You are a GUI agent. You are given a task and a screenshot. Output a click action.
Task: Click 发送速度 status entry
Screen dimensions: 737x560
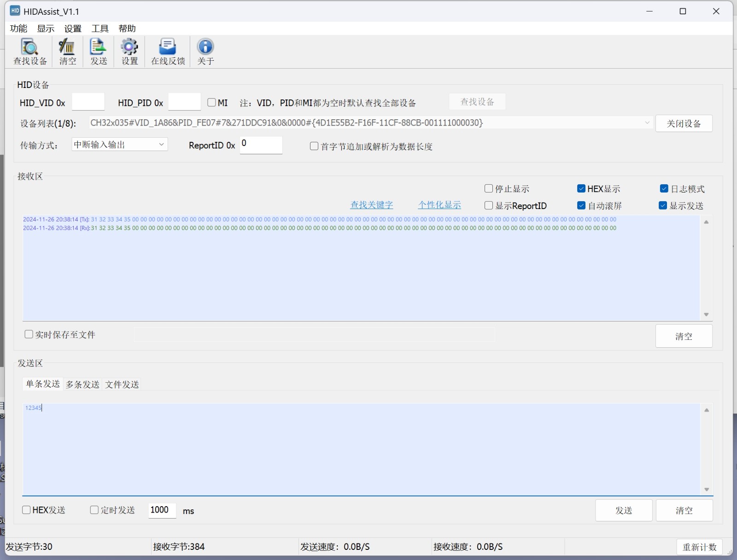coord(335,547)
